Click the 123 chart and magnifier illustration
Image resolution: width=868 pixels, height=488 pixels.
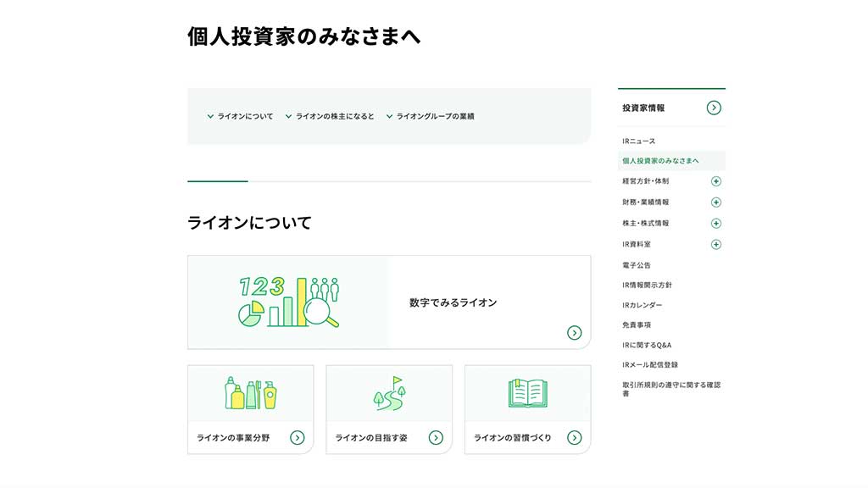(x=288, y=302)
